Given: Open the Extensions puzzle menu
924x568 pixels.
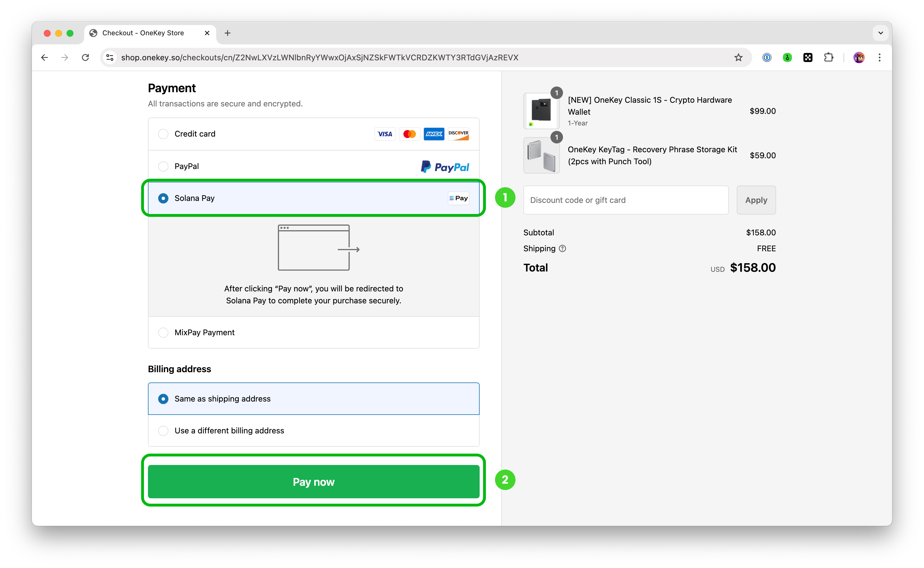Looking at the screenshot, I should point(828,57).
